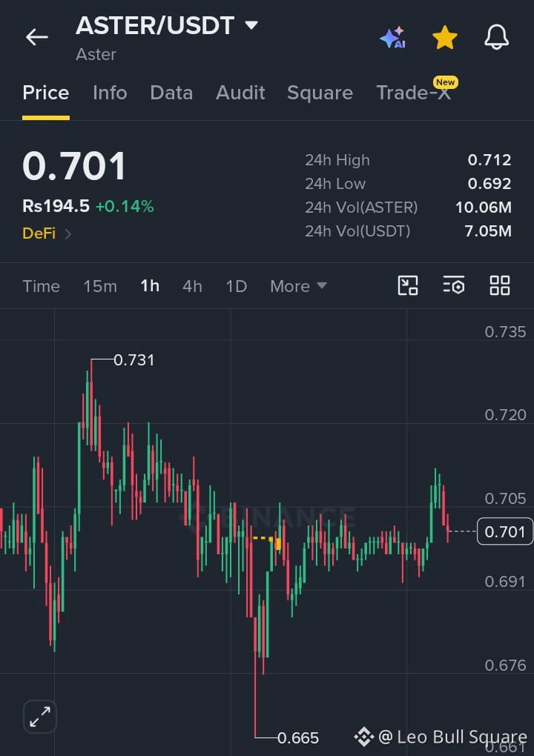This screenshot has height=756, width=534.
Task: Select the Time chart interval
Action: point(42,286)
